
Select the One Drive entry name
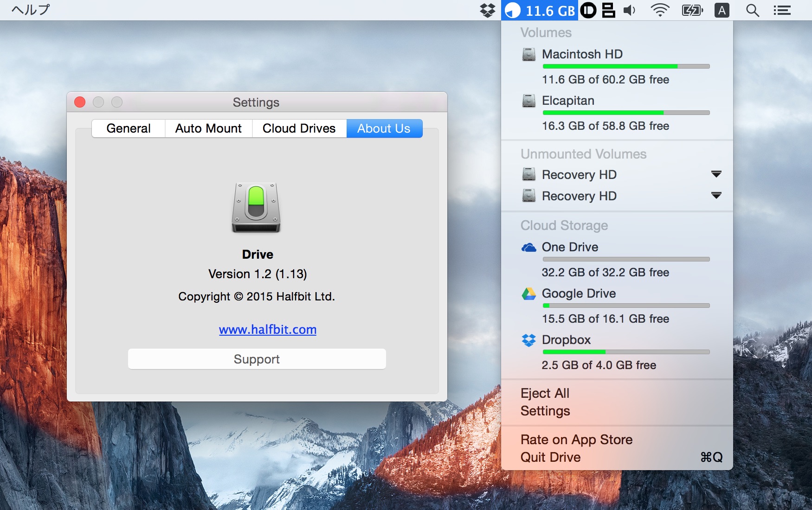[570, 247]
